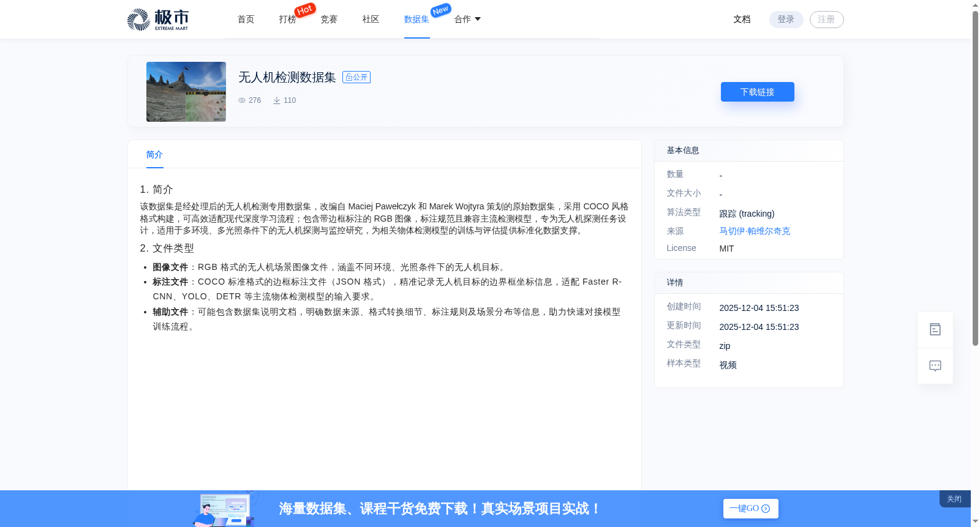The image size is (980, 527).
Task: Expand the 合作 dropdown menu
Action: tap(467, 19)
